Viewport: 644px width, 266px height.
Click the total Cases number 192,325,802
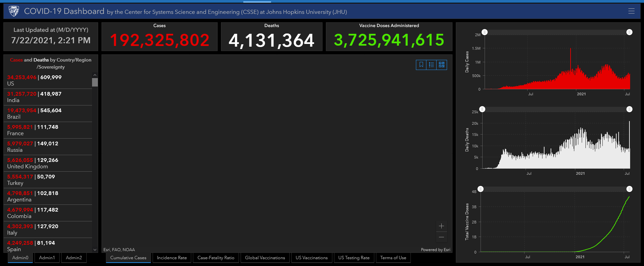point(159,40)
